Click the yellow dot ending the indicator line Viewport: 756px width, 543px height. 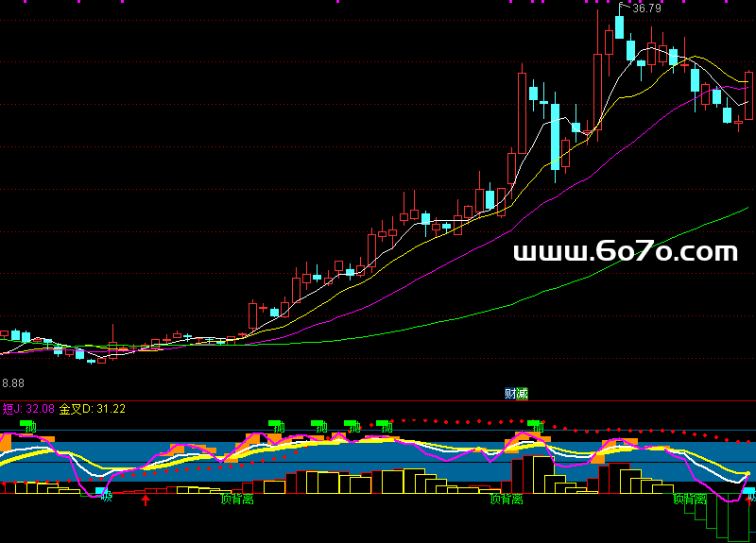(x=747, y=473)
